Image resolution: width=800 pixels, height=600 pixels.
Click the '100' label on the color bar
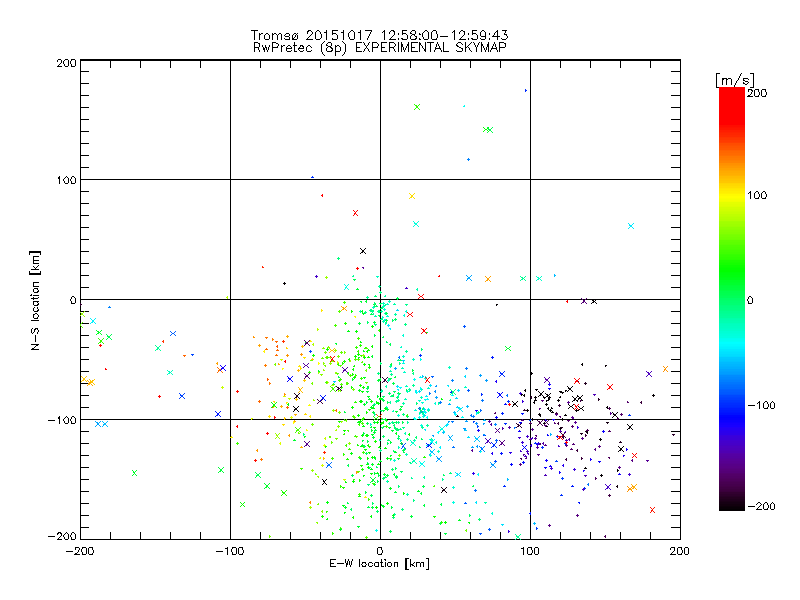757,195
